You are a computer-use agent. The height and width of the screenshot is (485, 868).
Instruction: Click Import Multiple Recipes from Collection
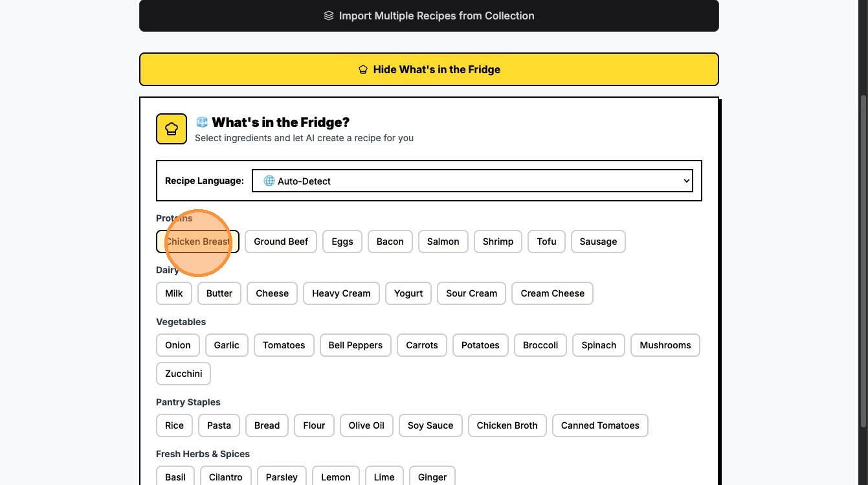point(428,16)
